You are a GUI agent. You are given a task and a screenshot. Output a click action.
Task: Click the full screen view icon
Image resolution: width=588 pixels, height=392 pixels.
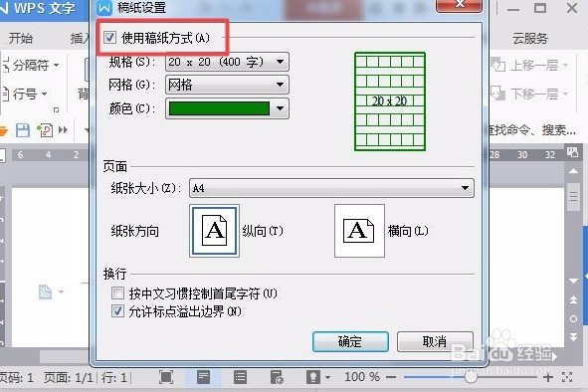pyautogui.click(x=166, y=377)
